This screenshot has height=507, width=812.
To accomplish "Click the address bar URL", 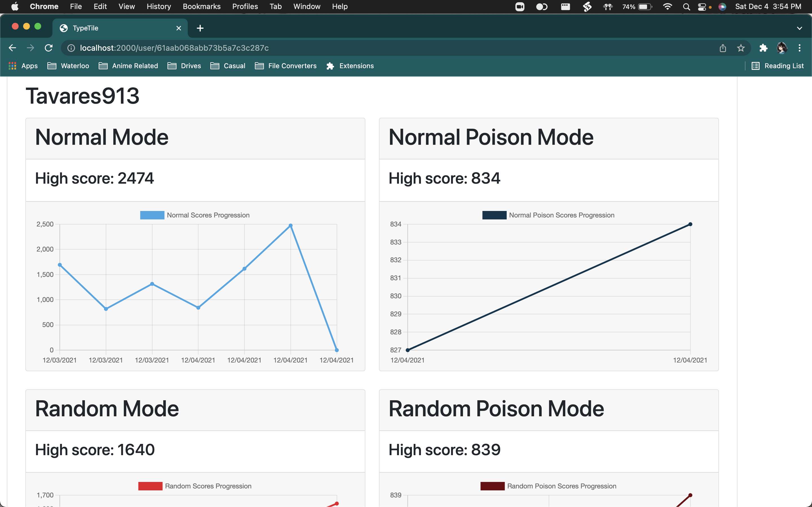I will pyautogui.click(x=175, y=48).
